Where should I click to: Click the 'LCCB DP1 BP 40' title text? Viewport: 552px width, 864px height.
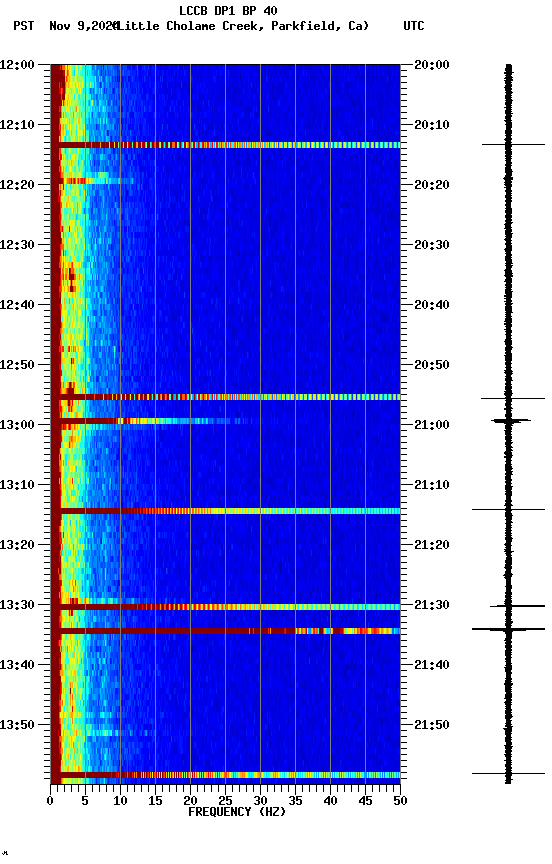228,10
